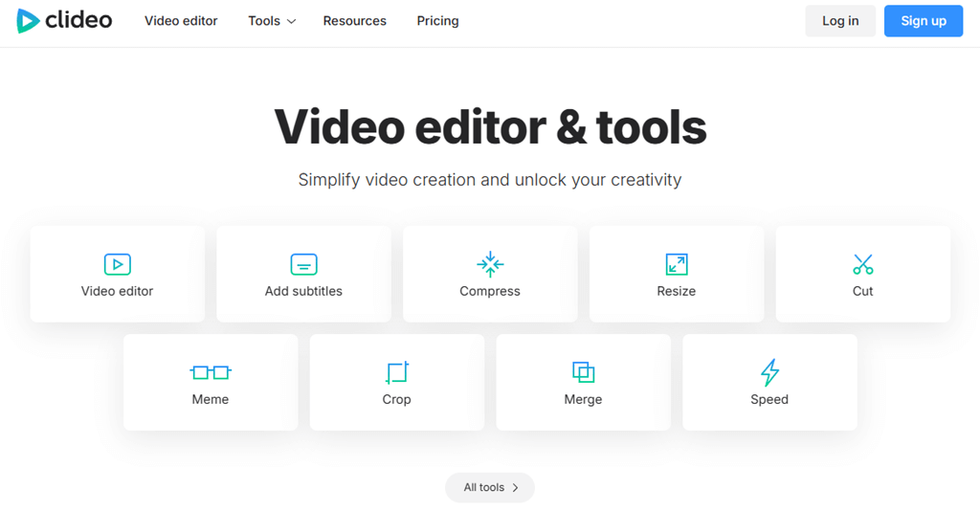Screen dimensions: 980x512
Task: Click the blue Sign up button
Action: [x=924, y=21]
